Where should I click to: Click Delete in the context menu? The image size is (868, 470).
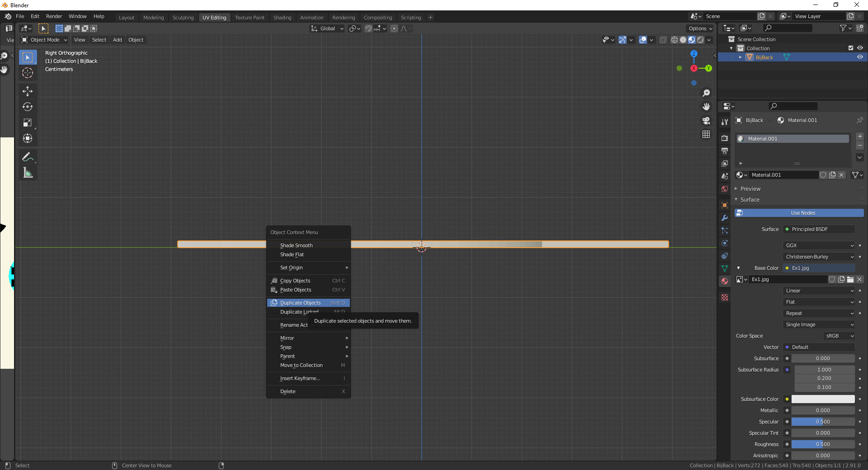[288, 391]
